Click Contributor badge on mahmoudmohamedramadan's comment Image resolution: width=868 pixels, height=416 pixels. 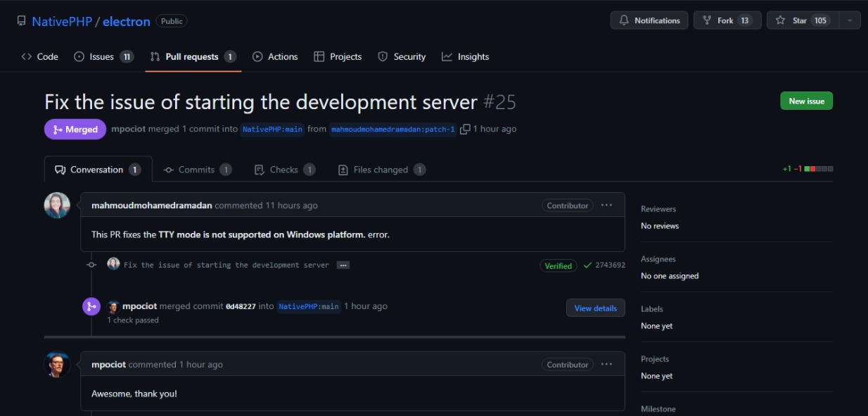pos(568,206)
